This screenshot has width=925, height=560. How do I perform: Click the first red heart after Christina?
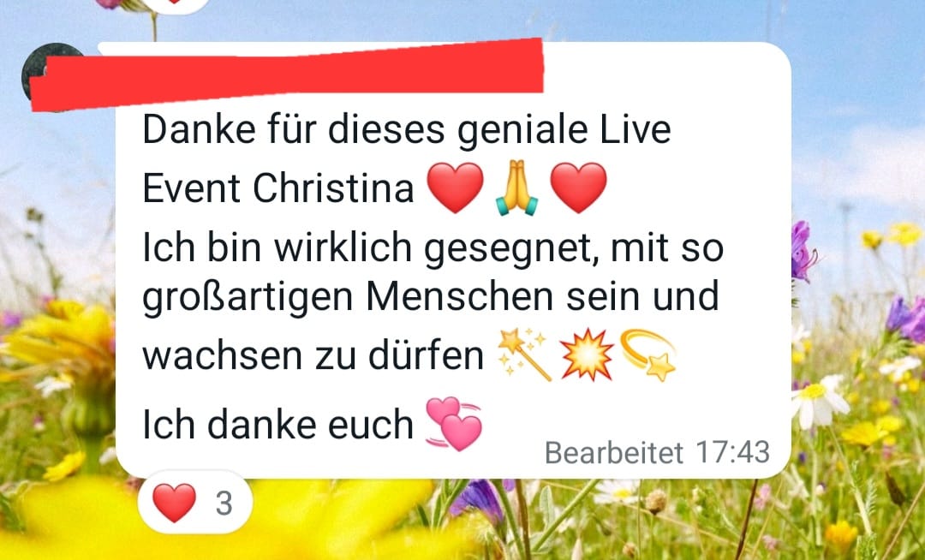[454, 188]
